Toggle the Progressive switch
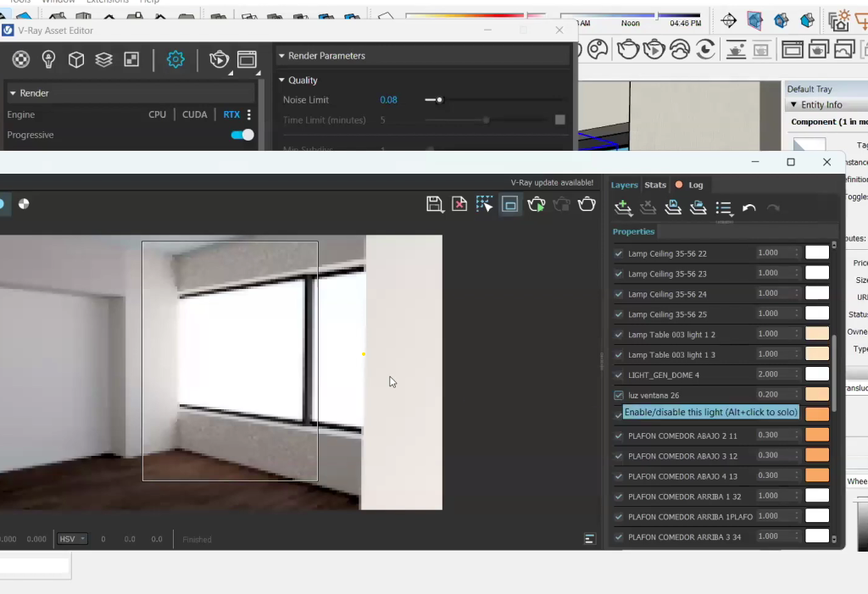 [x=242, y=135]
